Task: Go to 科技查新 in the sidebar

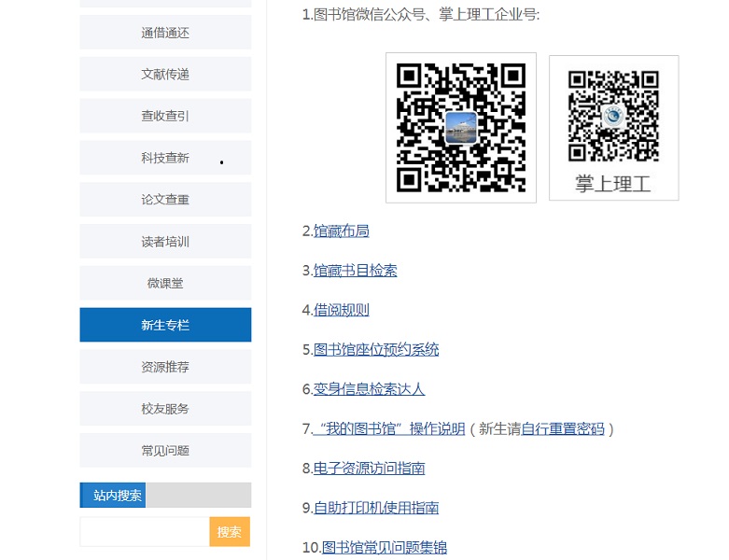Action: [x=165, y=158]
